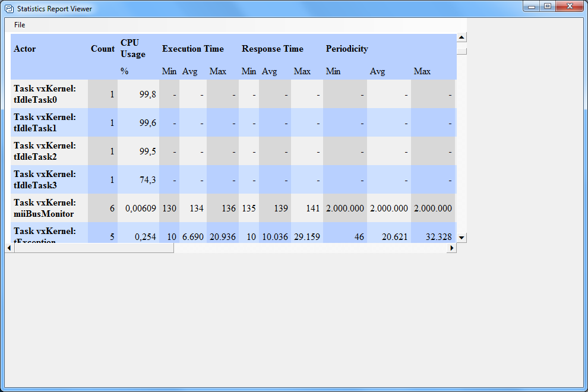The height and width of the screenshot is (392, 588).
Task: Click the Execution Time header
Action: (x=193, y=49)
